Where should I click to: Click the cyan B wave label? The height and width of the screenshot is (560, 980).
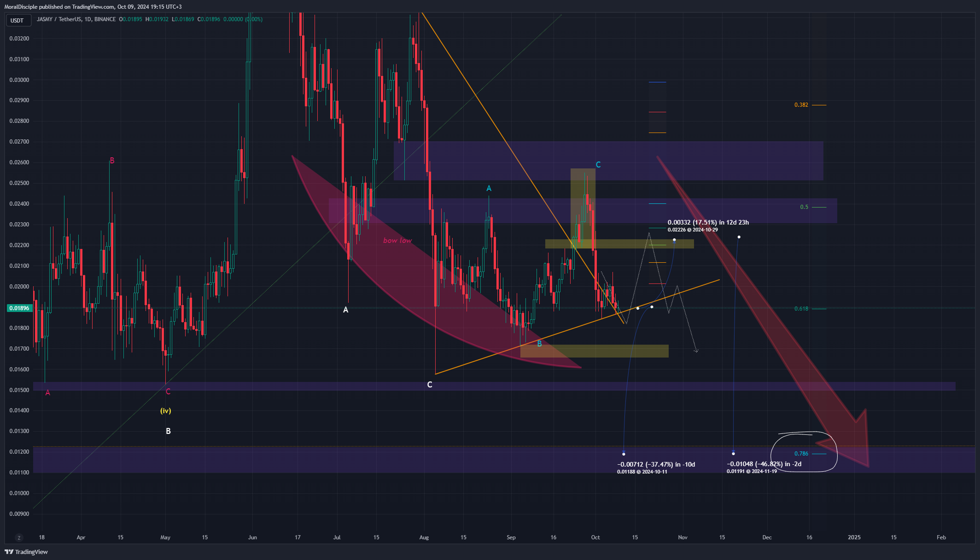[539, 343]
